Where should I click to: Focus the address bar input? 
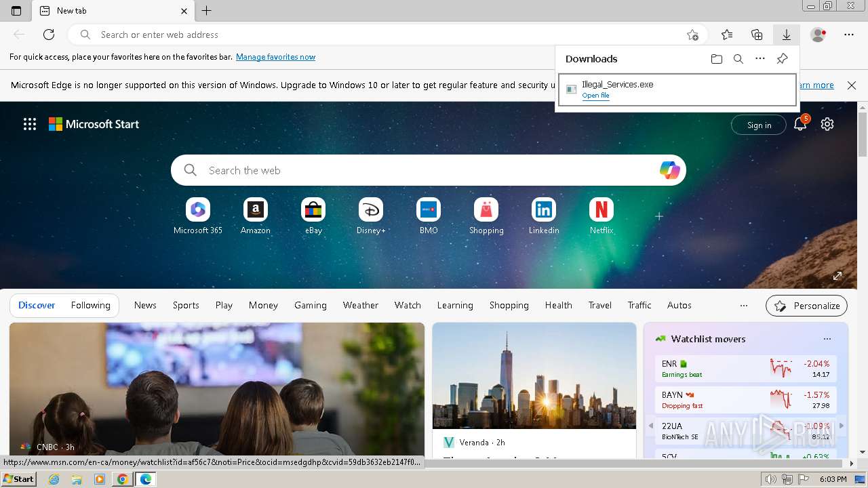click(387, 35)
